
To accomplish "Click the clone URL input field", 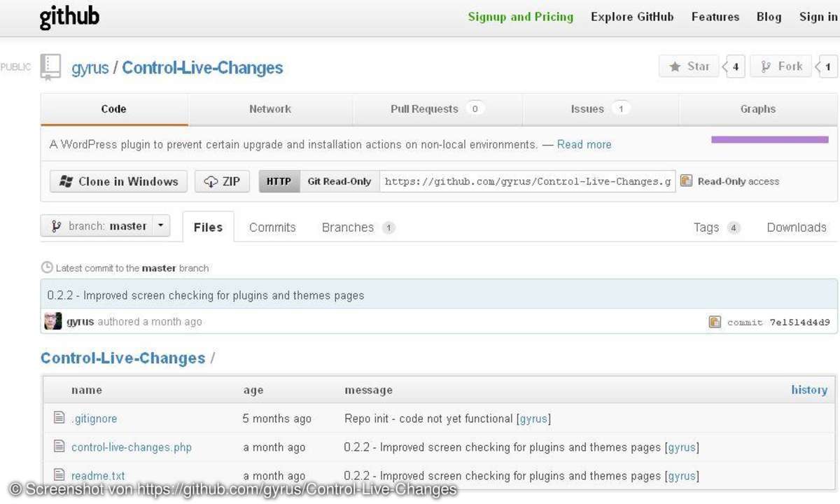I will click(528, 181).
